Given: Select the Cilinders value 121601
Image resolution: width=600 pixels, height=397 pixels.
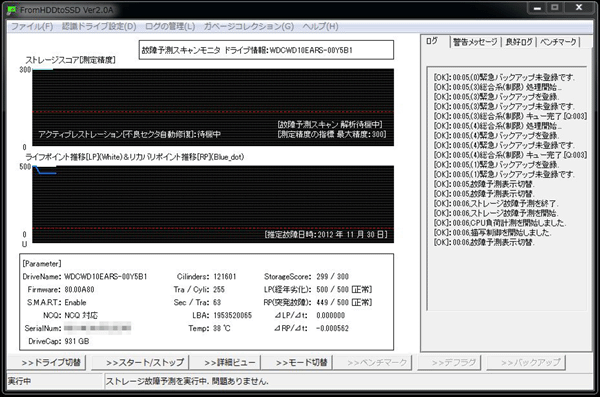Looking at the screenshot, I should [225, 276].
